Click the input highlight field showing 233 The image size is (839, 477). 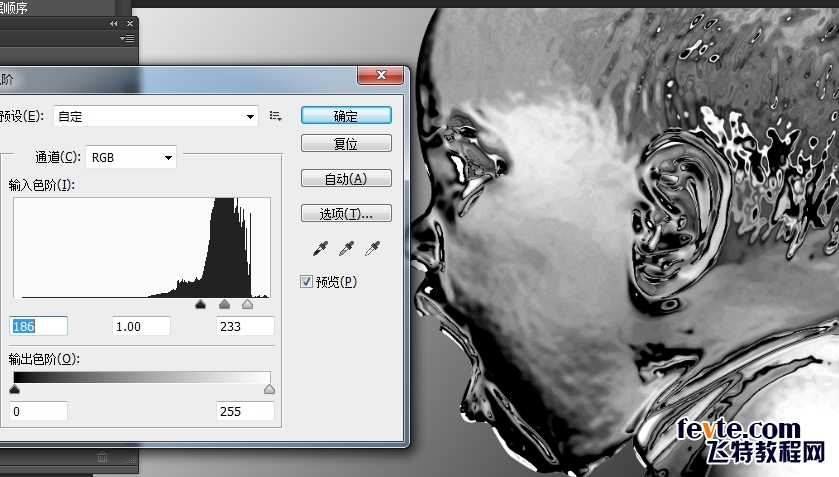coord(245,326)
